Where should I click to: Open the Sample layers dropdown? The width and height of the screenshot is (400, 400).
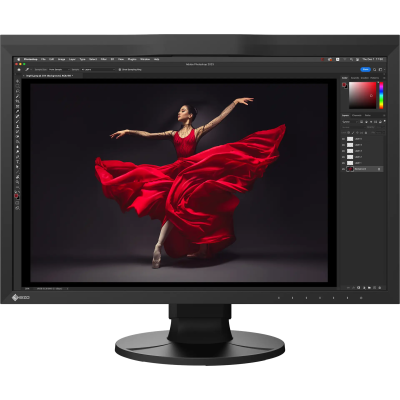98,70
